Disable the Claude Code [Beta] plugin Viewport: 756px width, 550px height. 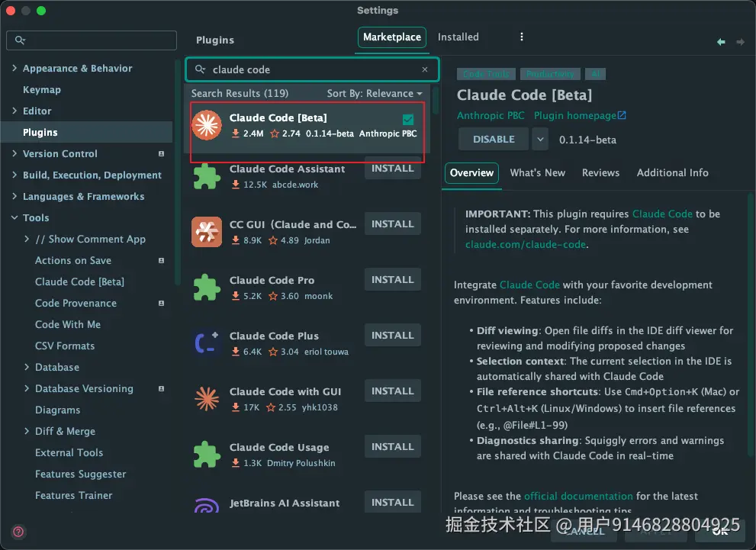tap(494, 140)
